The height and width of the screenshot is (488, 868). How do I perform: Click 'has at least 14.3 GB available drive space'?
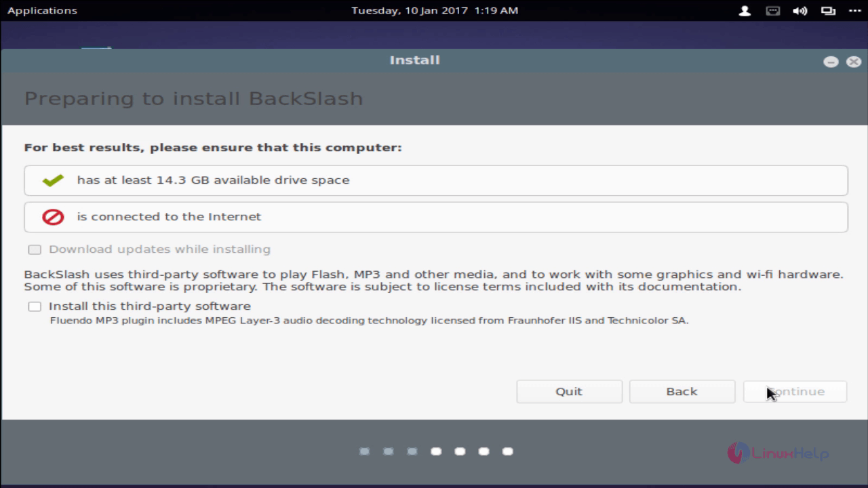point(214,180)
